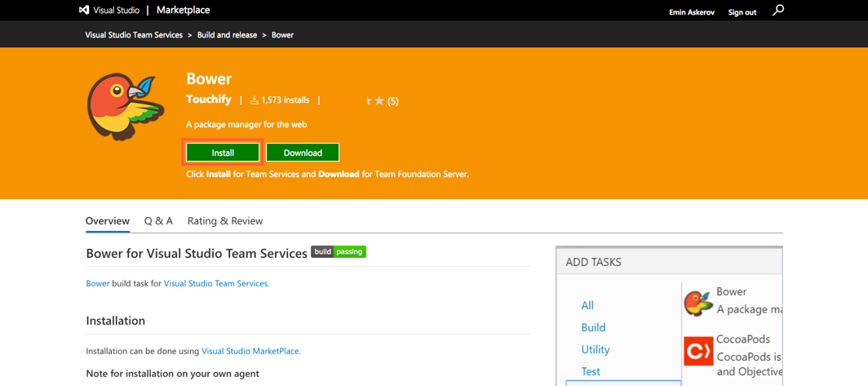Select Utility category in Add Tasks
868x386 pixels.
tap(595, 349)
